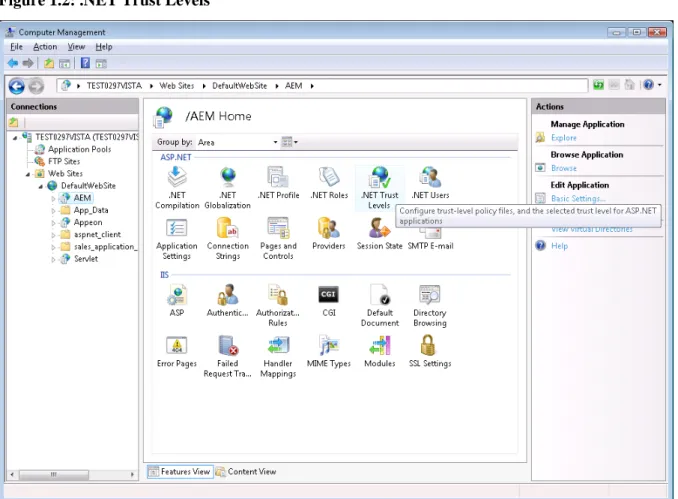
Task: Open the Authorization Rules feature
Action: click(278, 305)
